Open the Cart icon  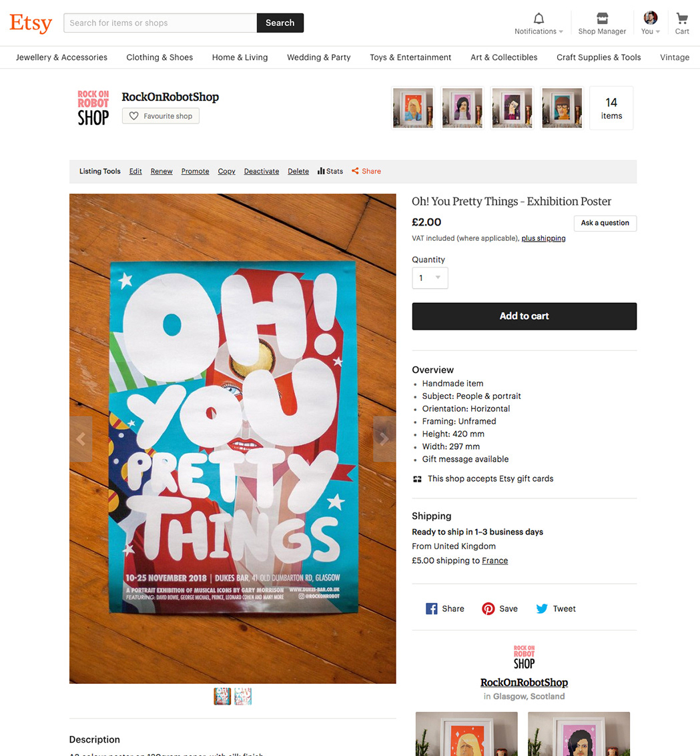pos(682,18)
